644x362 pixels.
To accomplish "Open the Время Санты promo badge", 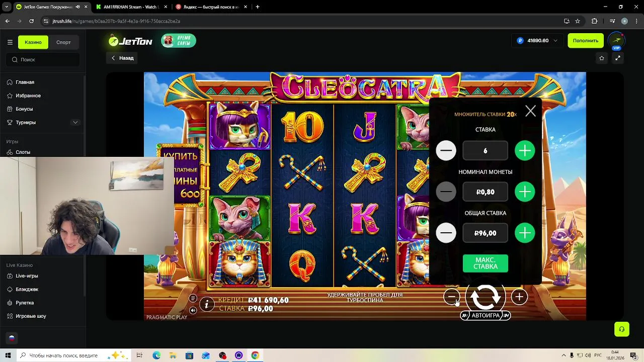I will 179,41.
